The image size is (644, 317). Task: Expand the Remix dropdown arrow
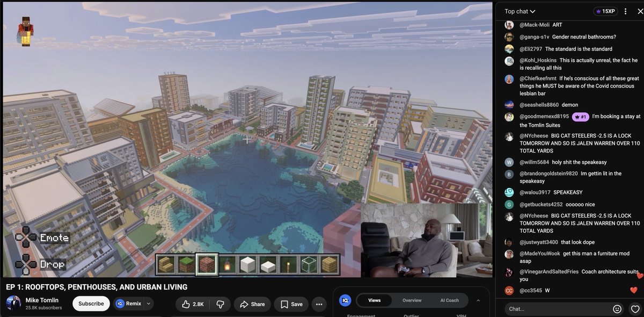149,304
